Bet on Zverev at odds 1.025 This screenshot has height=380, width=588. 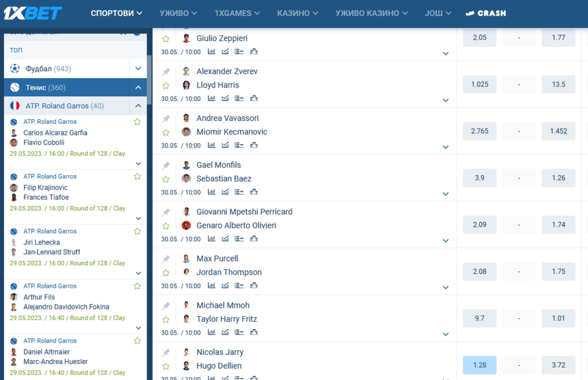click(479, 84)
